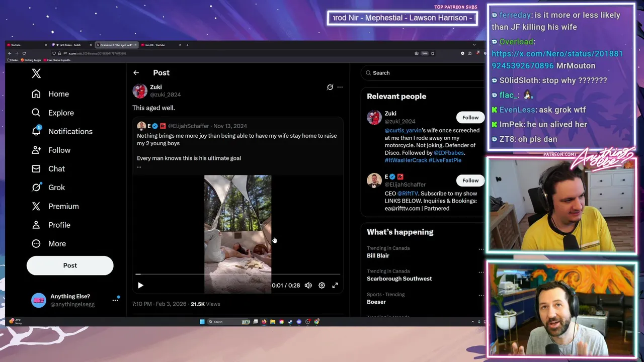Image resolution: width=644 pixels, height=362 pixels.
Task: Follow Zuki in Relevant people
Action: 470,118
